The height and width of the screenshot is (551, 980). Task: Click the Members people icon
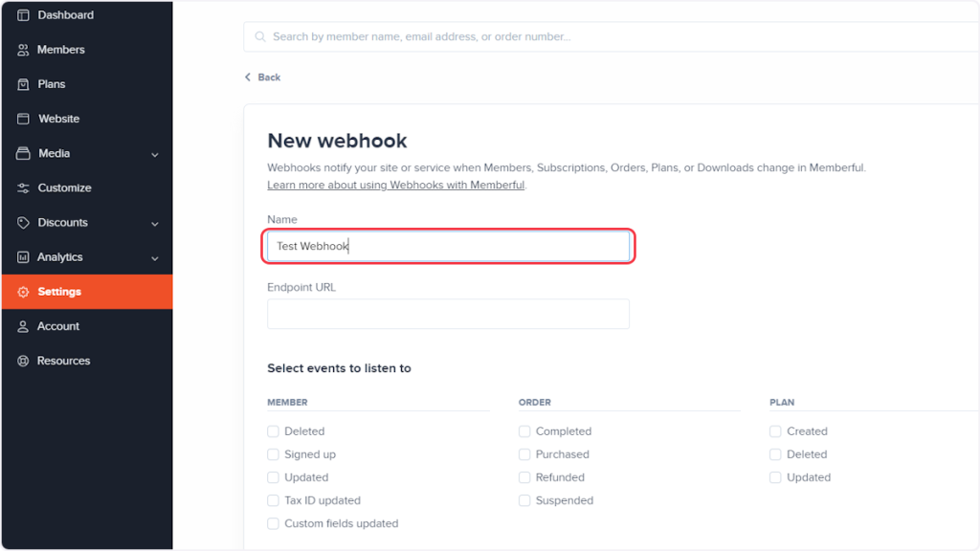tap(24, 50)
